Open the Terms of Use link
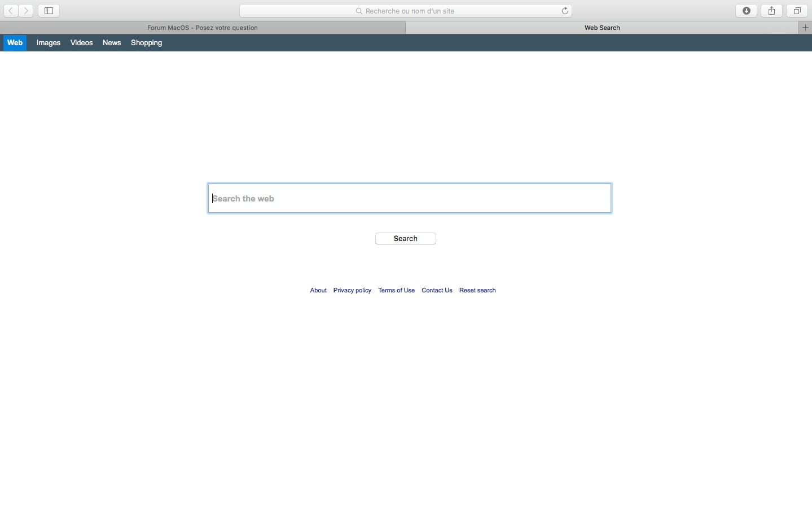 (x=396, y=290)
